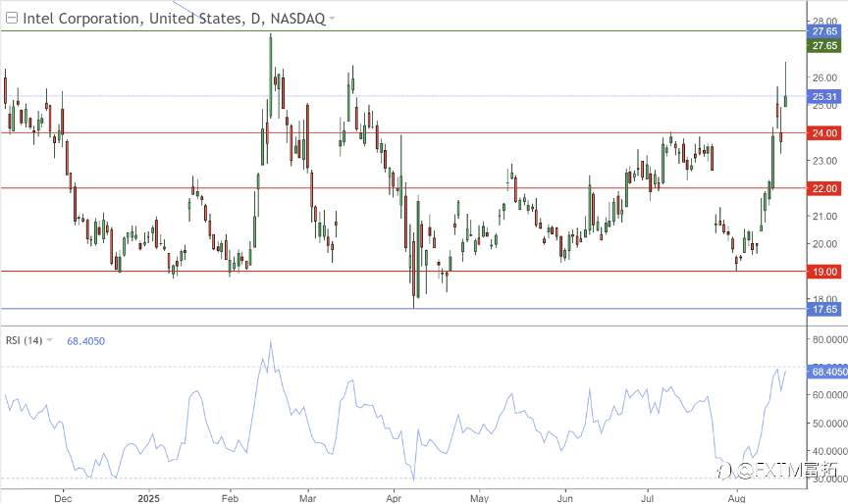
Task: Click the 20.00 price axis tick
Action: [824, 243]
